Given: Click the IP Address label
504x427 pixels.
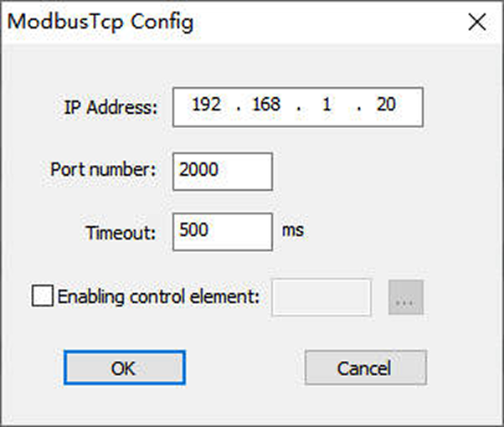Looking at the screenshot, I should click(111, 108).
